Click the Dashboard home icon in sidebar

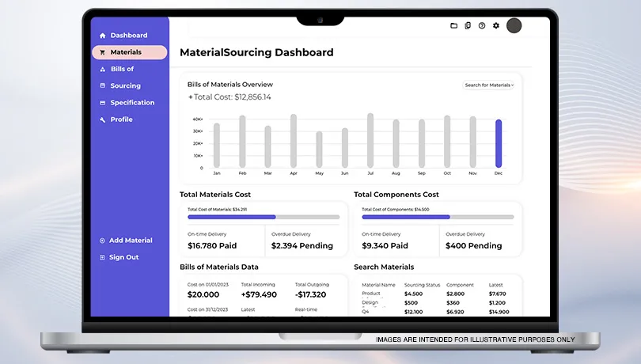tap(102, 36)
